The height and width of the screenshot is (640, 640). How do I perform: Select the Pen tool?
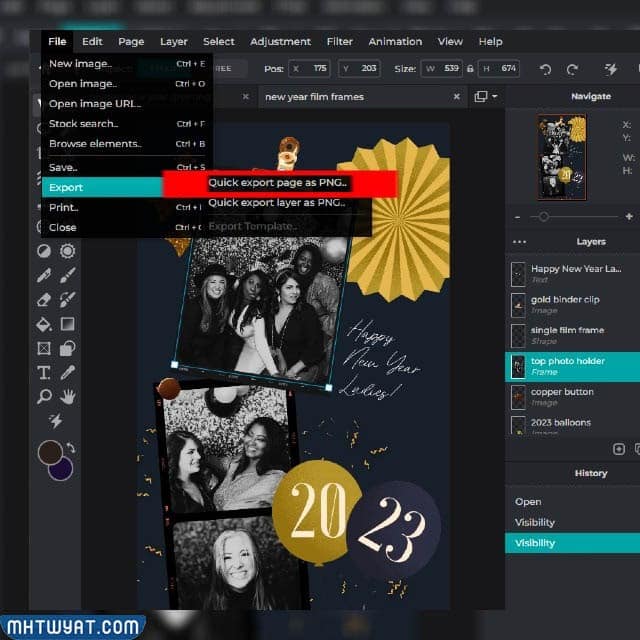[x=44, y=275]
